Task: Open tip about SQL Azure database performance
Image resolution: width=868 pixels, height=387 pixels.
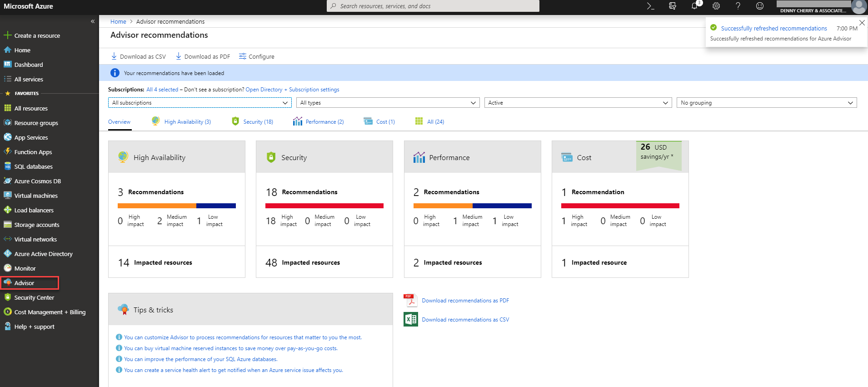Action: click(201, 359)
